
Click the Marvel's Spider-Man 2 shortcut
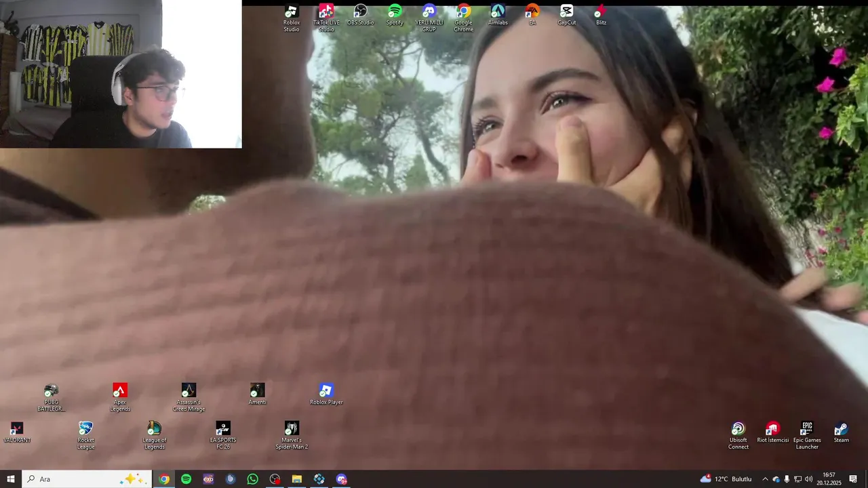pyautogui.click(x=292, y=436)
